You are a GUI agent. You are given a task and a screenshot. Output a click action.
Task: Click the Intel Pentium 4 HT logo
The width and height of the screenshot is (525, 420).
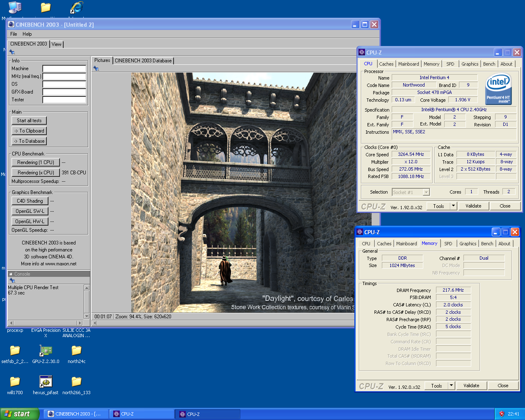tap(498, 89)
